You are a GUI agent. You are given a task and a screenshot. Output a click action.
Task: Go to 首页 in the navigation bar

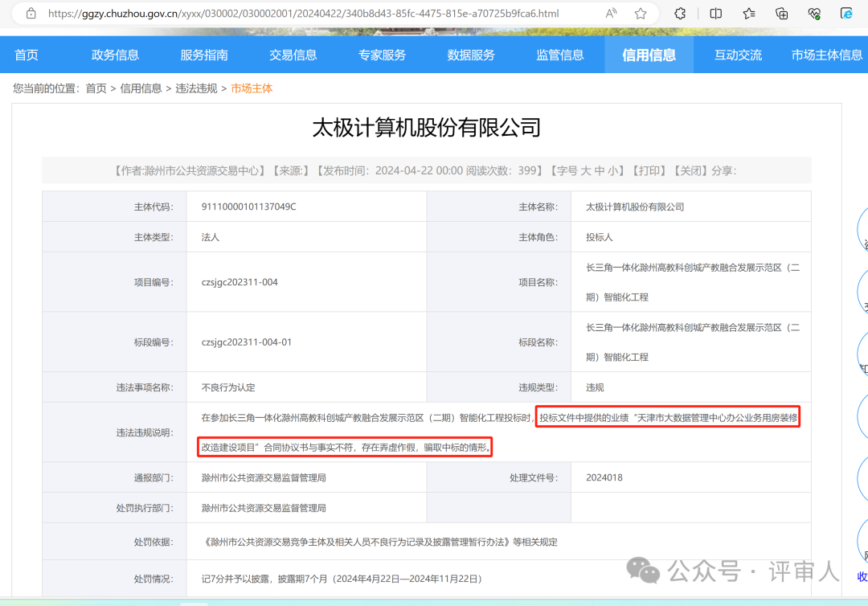click(26, 55)
